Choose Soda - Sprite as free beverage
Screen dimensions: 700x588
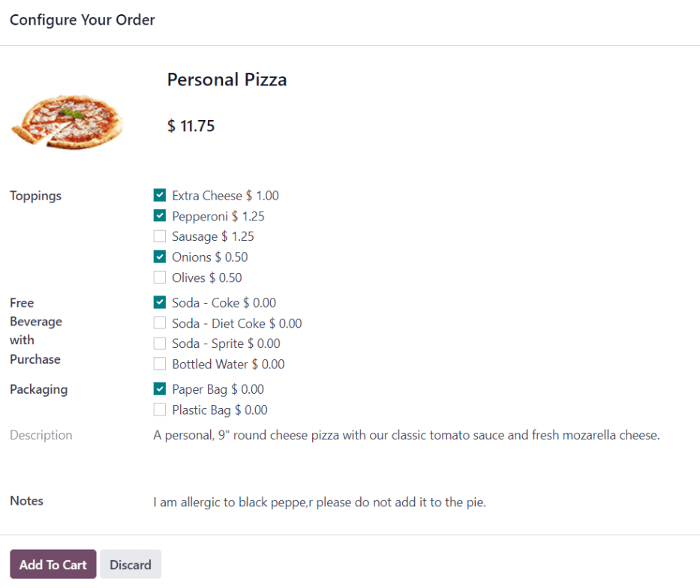click(159, 343)
